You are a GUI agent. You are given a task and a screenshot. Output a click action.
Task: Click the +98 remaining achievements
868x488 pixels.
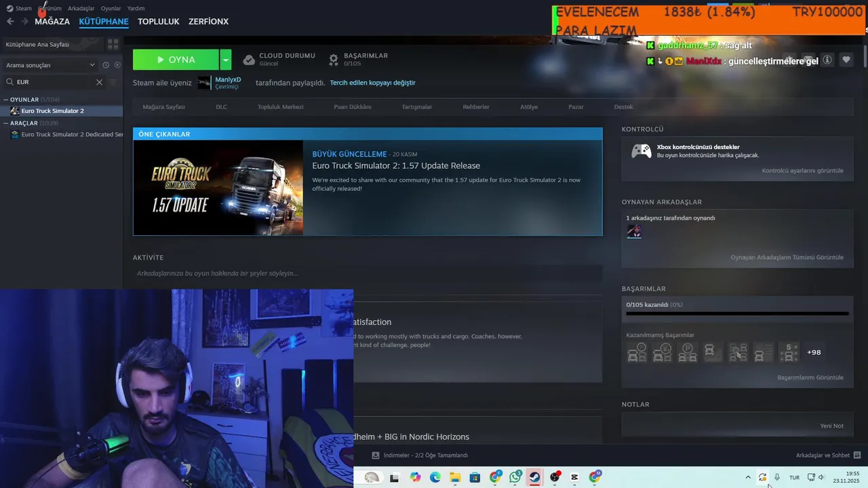(x=814, y=352)
